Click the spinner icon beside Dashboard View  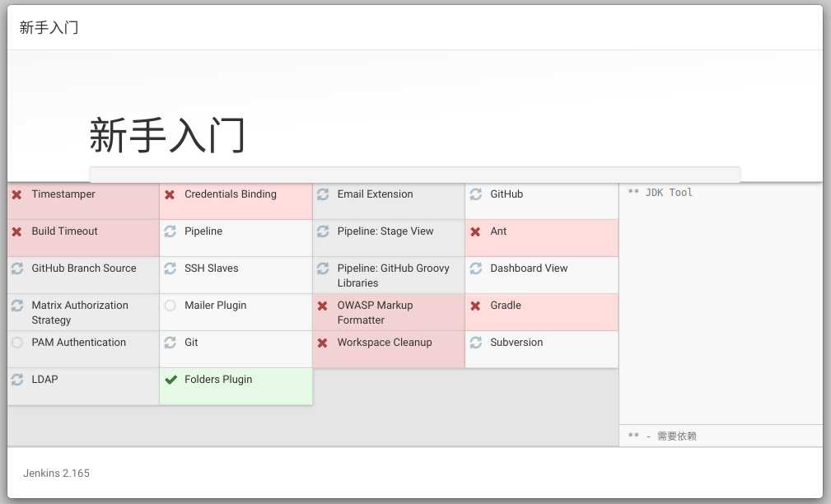(475, 268)
